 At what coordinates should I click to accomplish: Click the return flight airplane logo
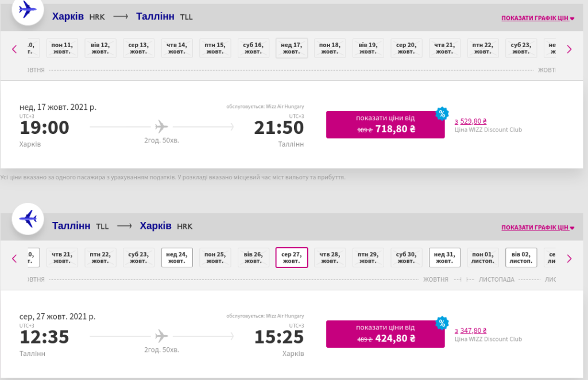[x=28, y=218]
